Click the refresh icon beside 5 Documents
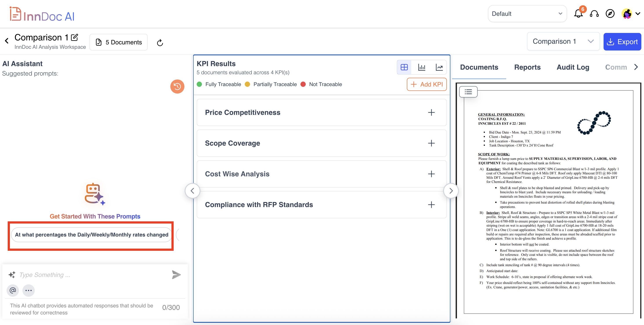This screenshot has width=644, height=325. tap(160, 43)
